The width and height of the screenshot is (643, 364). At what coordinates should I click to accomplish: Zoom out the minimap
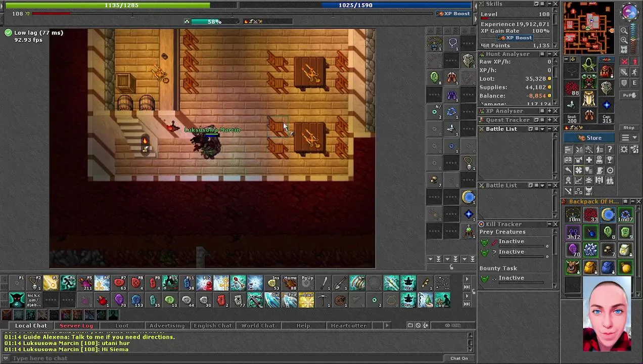[x=624, y=30]
